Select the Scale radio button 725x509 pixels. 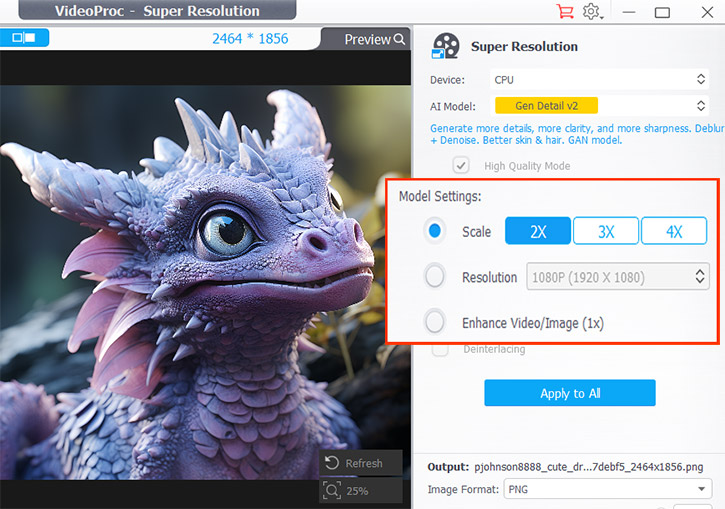pos(435,231)
